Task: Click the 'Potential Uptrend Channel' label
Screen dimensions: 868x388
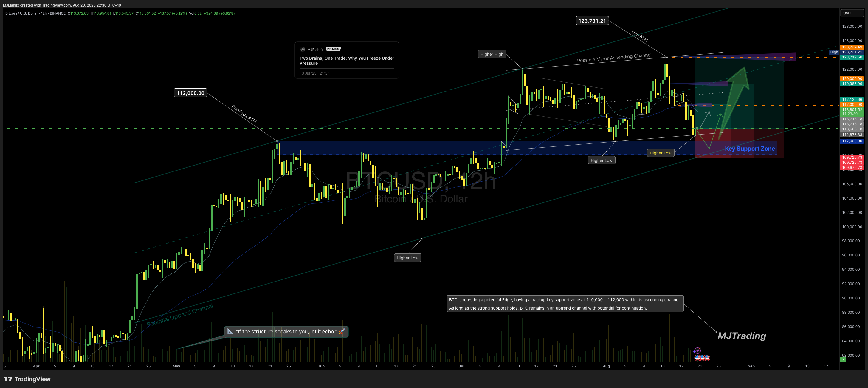Action: coord(180,315)
